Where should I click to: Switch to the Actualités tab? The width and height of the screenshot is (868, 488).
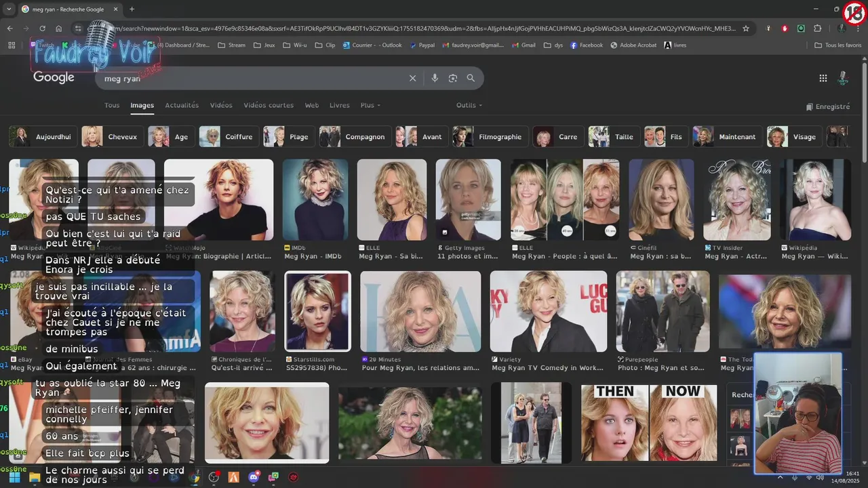(182, 105)
